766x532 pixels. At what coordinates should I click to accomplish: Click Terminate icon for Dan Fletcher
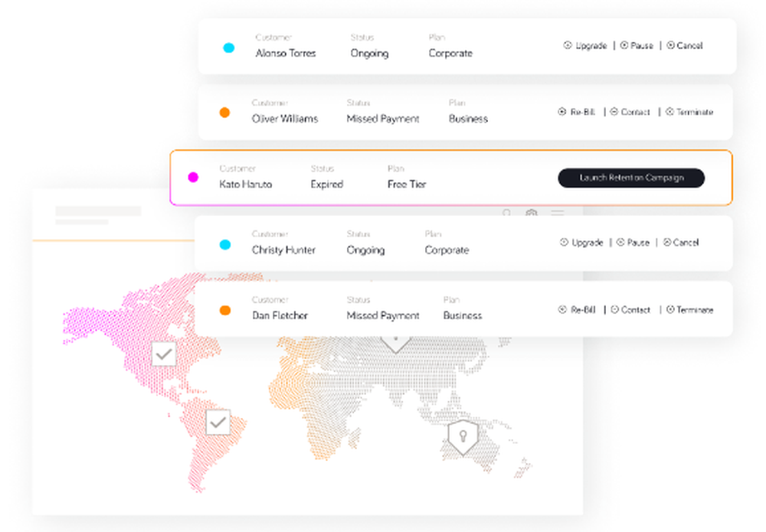pos(670,310)
